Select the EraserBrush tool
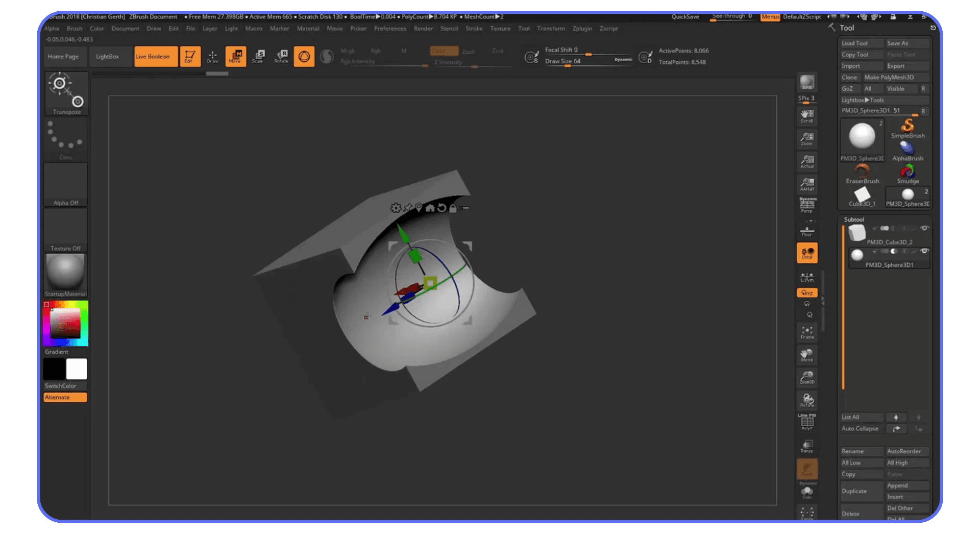The height and width of the screenshot is (534, 980). pyautogui.click(x=863, y=174)
